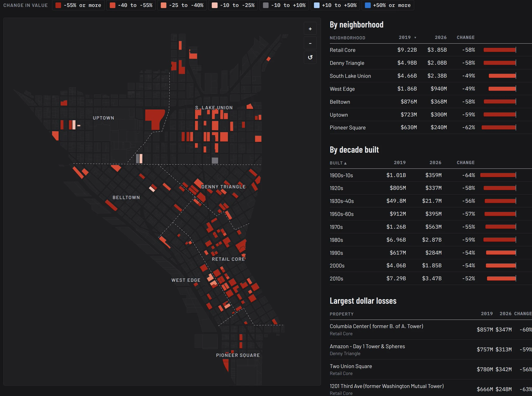The image size is (532, 396).
Task: Select the Pioneer Square table row
Action: pyautogui.click(x=431, y=127)
